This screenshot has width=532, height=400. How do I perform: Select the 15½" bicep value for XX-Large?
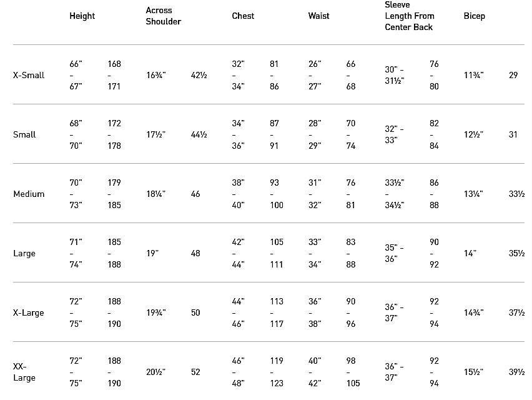pyautogui.click(x=474, y=372)
